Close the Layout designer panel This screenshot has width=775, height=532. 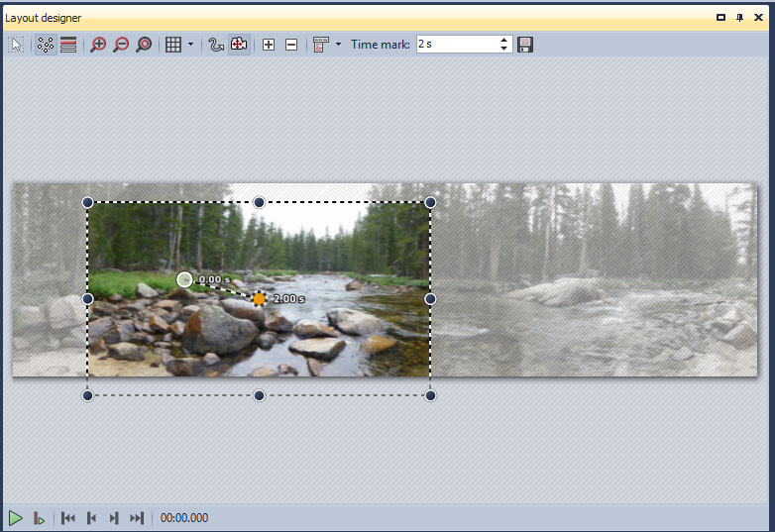759,18
